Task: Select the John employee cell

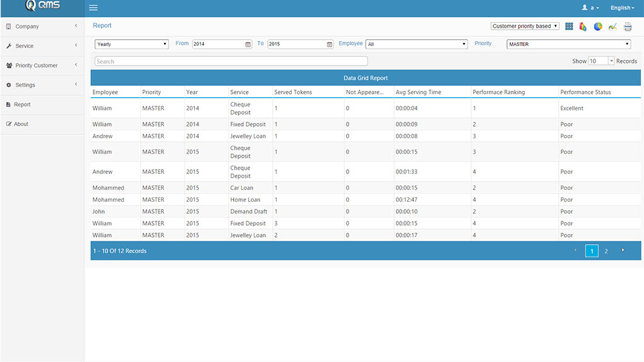Action: pyautogui.click(x=98, y=212)
